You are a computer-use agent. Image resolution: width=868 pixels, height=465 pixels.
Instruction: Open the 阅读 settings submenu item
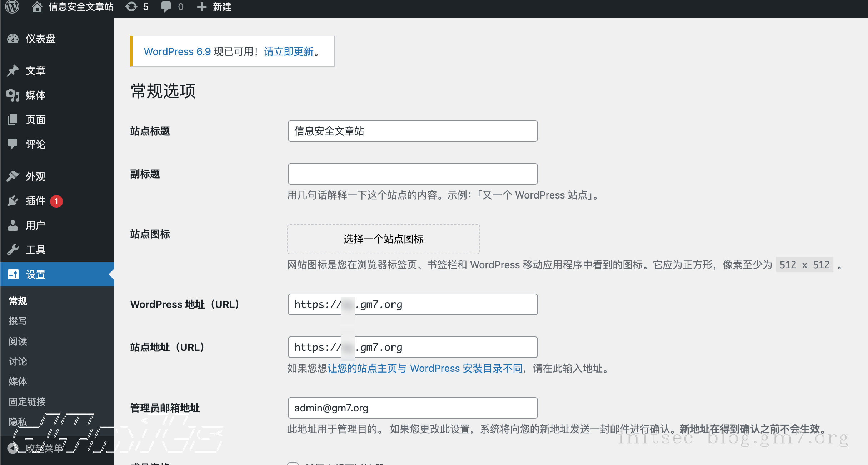(17, 341)
